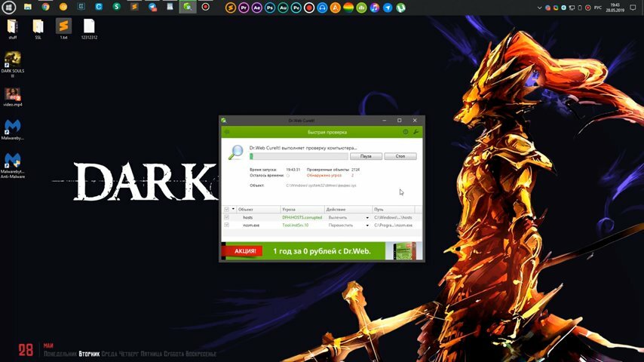Stop the scan with Стоп button
This screenshot has width=644, height=362.
[400, 156]
